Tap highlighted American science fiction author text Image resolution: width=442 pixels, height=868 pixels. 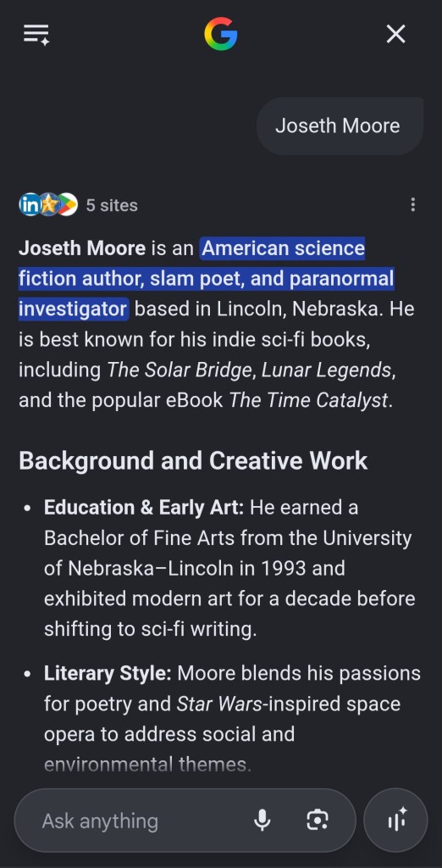[x=207, y=278]
